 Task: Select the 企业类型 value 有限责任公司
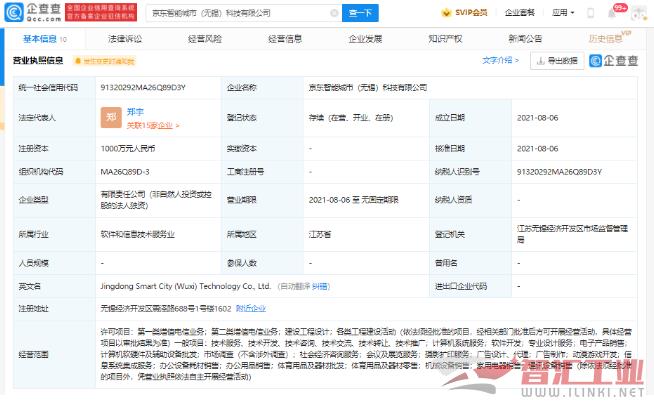tap(156, 200)
